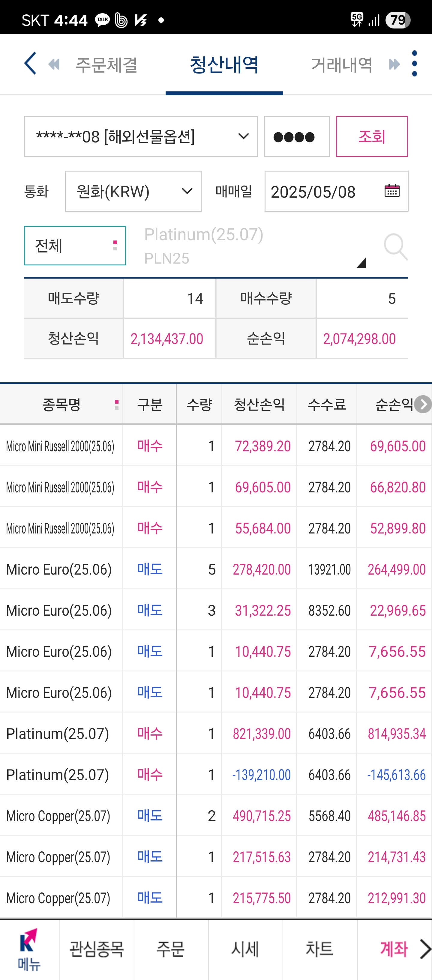Image resolution: width=432 pixels, height=980 pixels.
Task: Tap the magnifier symbol search icon
Action: click(395, 247)
